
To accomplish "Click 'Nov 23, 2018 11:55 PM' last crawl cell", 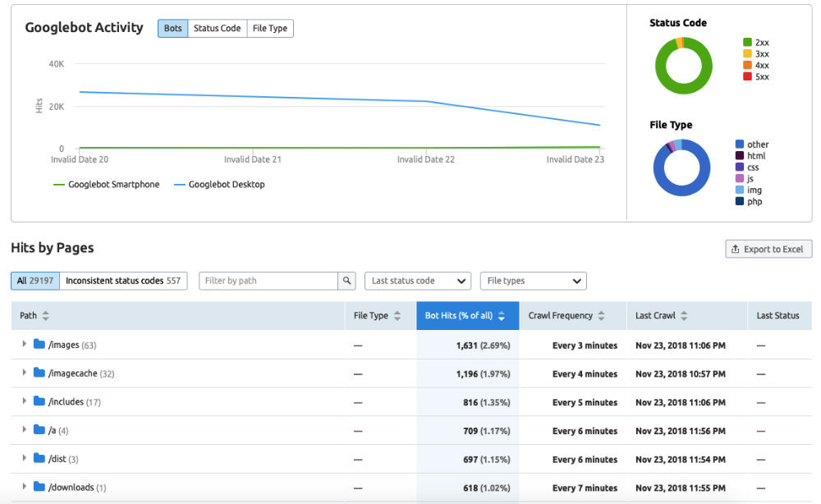I will [x=680, y=488].
